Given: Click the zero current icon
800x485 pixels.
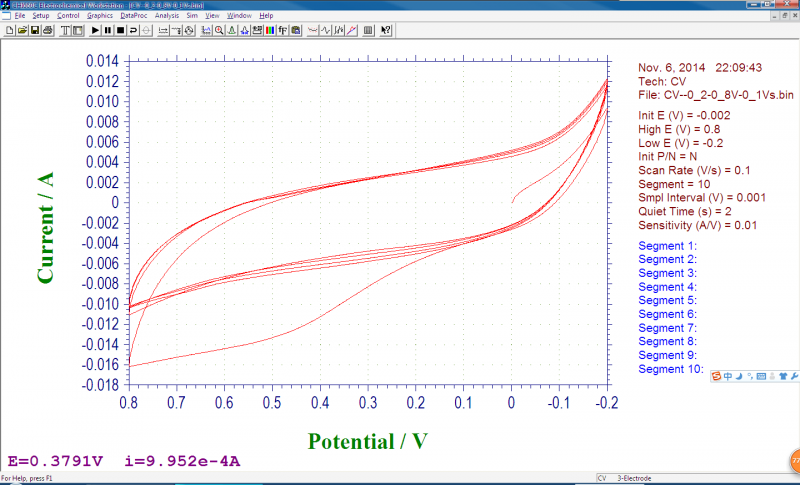Looking at the screenshot, I should [146, 31].
